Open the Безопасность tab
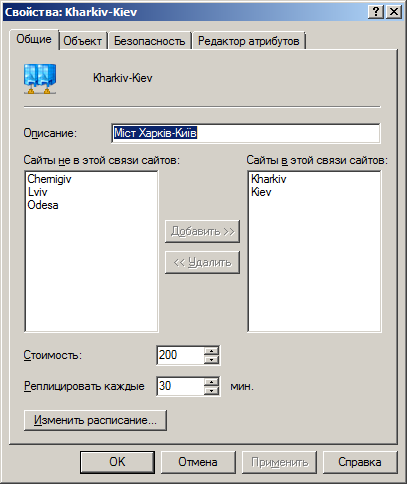 [x=149, y=41]
